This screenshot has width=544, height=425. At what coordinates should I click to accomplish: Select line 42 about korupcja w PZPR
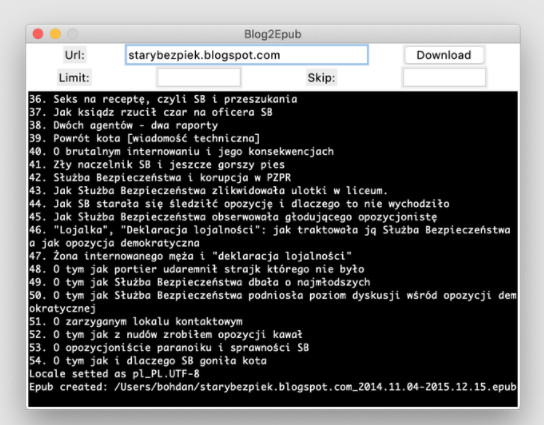coord(160,178)
